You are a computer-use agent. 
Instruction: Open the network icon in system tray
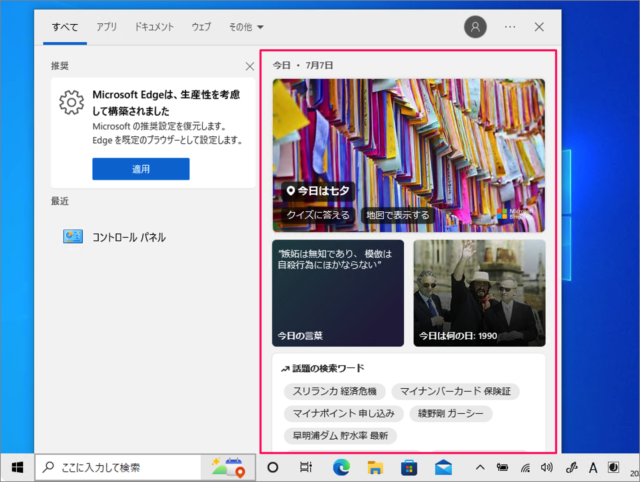click(x=525, y=468)
